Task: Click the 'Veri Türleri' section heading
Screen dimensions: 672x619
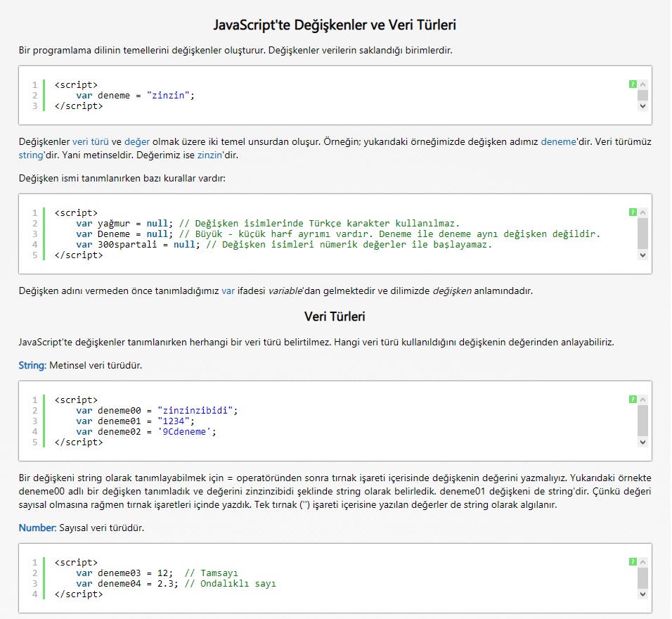Action: click(335, 317)
